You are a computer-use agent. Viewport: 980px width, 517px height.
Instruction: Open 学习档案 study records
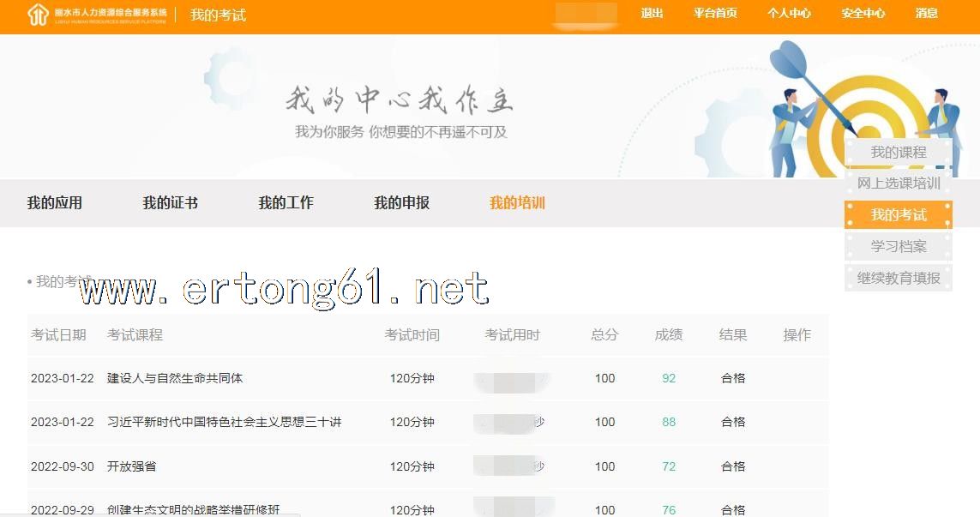[x=898, y=247]
